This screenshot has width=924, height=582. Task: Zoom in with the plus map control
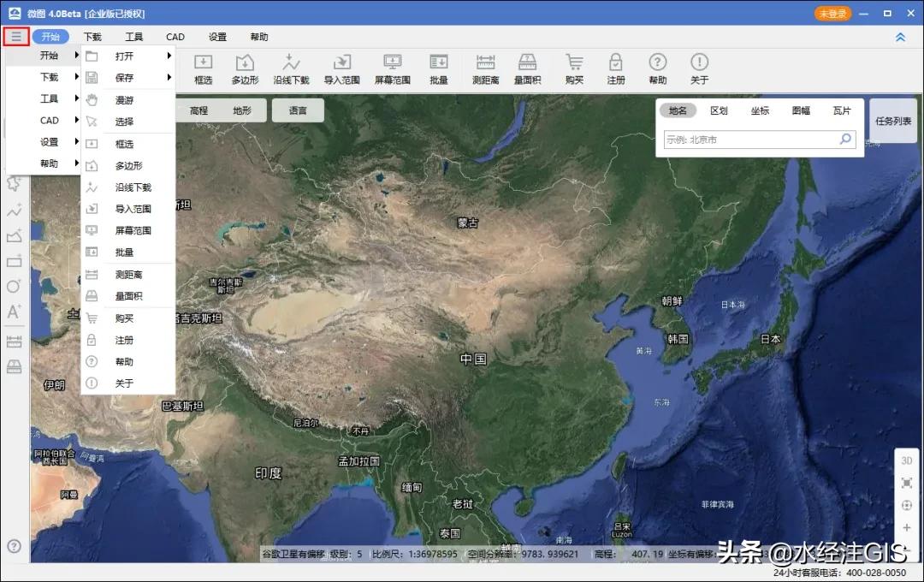coord(907,528)
